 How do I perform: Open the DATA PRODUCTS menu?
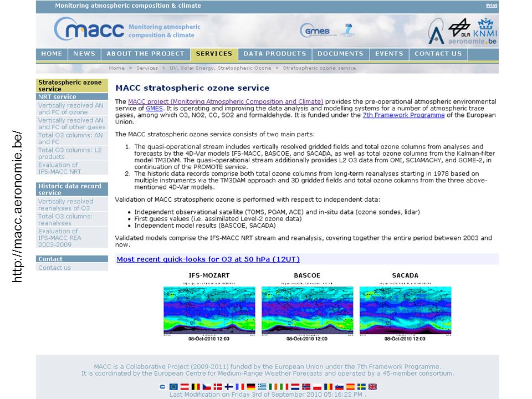[275, 54]
